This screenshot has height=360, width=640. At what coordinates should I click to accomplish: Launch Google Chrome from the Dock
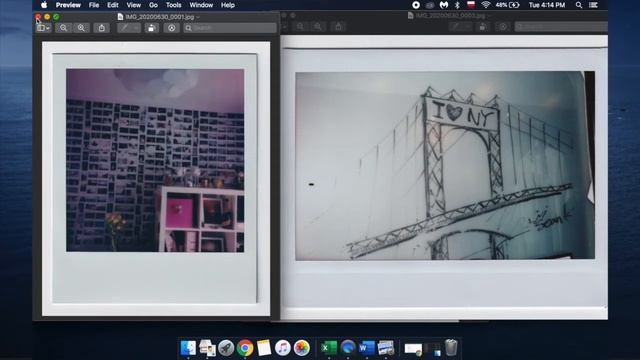click(x=245, y=348)
